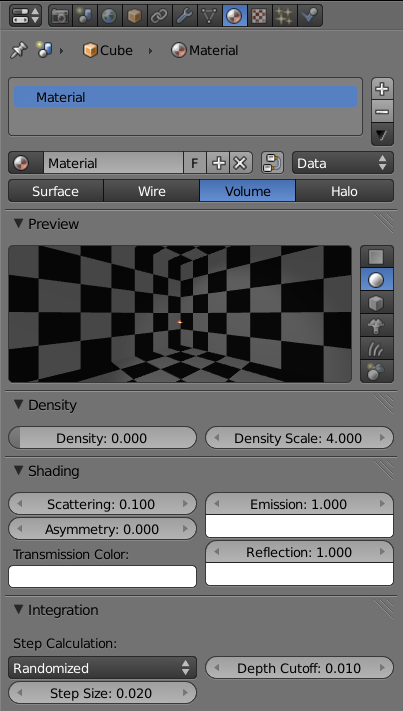Viewport: 403px width, 711px height.
Task: Switch material type to Surface
Action: click(56, 191)
